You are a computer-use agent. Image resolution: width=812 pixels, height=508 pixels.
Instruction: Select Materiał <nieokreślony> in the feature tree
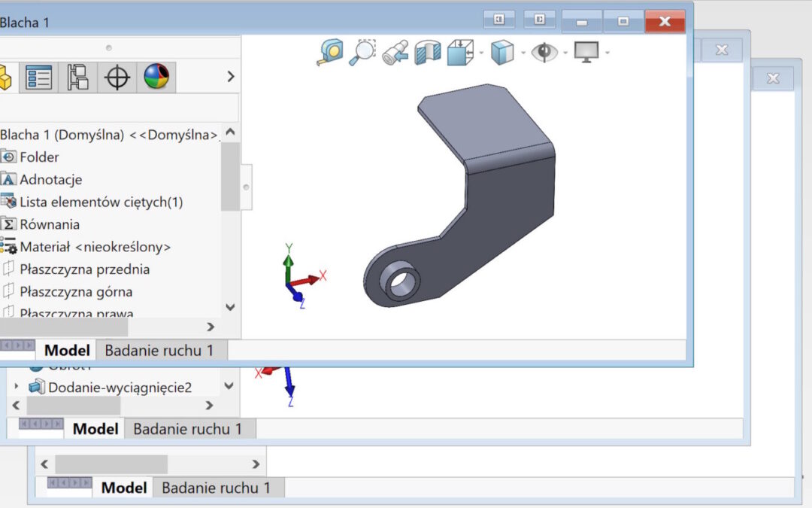(95, 247)
